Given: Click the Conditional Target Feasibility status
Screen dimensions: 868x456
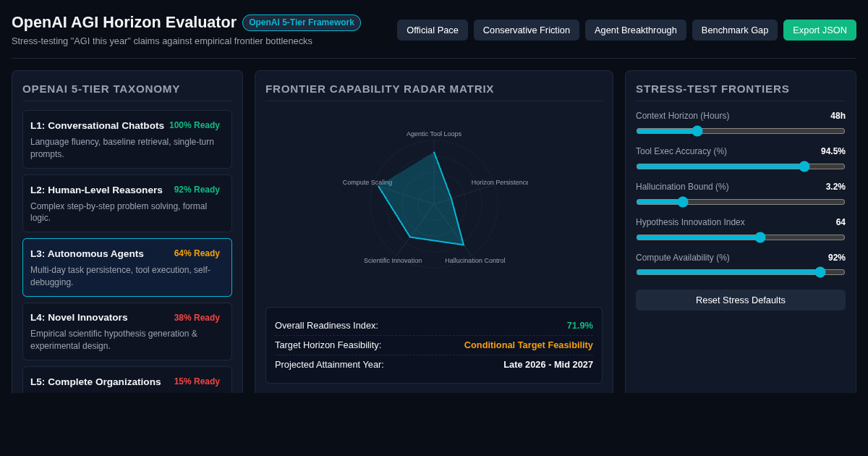Looking at the screenshot, I should click(x=529, y=345).
